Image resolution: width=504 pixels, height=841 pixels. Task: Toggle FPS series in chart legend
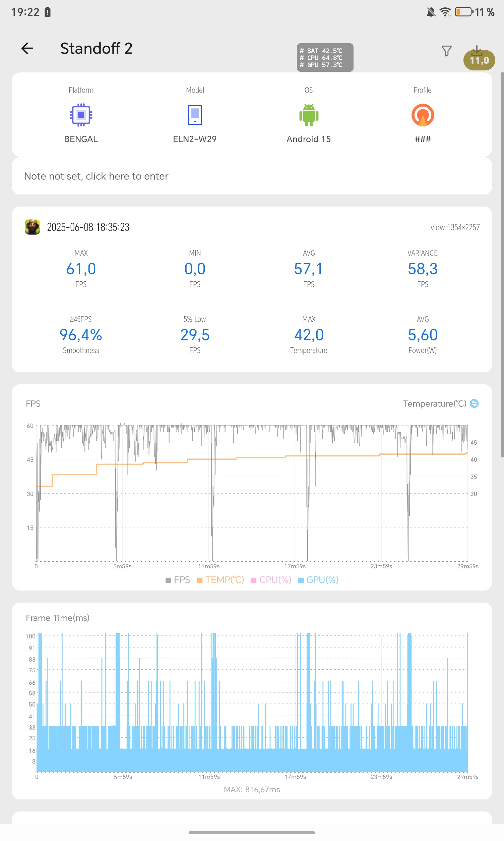tap(178, 580)
